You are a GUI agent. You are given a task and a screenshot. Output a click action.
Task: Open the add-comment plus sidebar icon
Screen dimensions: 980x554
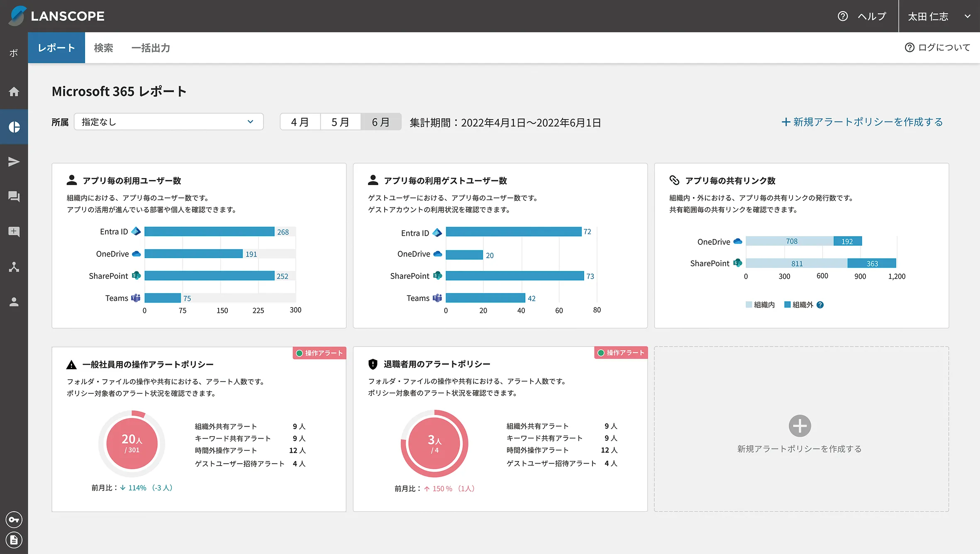14,232
